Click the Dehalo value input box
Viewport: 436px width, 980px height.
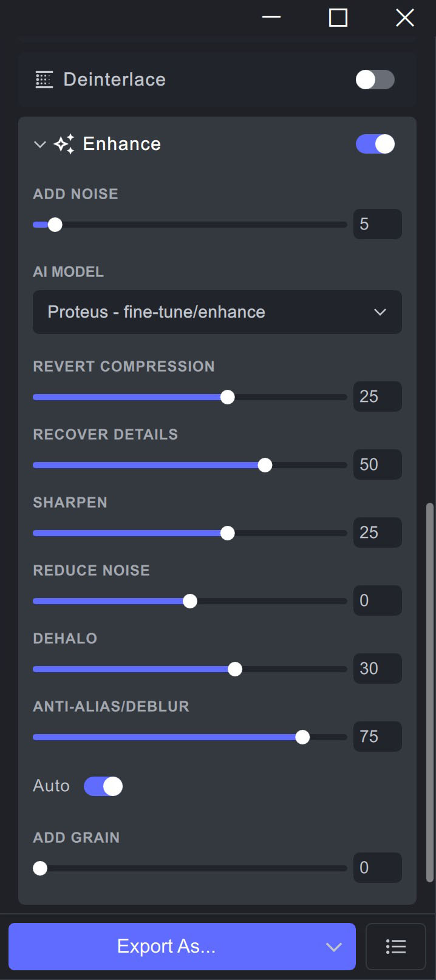377,669
